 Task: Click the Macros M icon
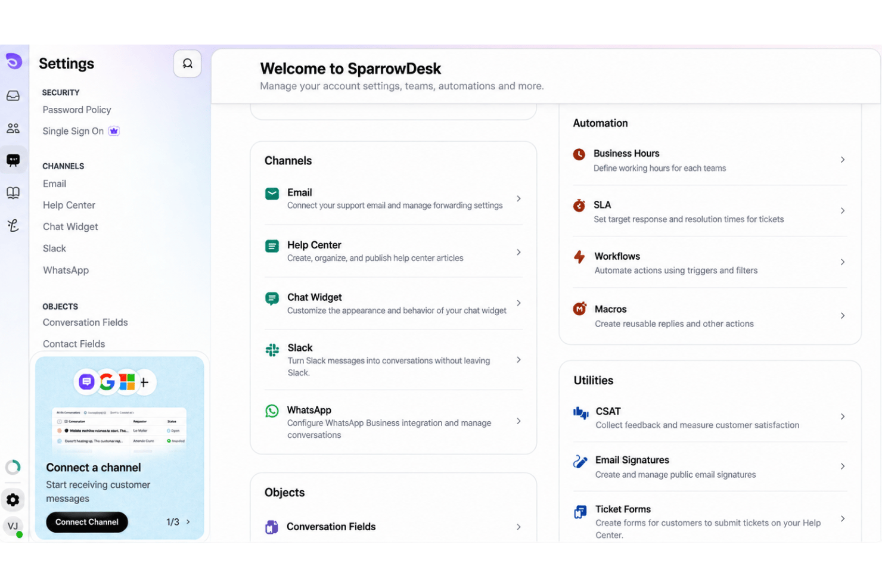click(x=580, y=309)
